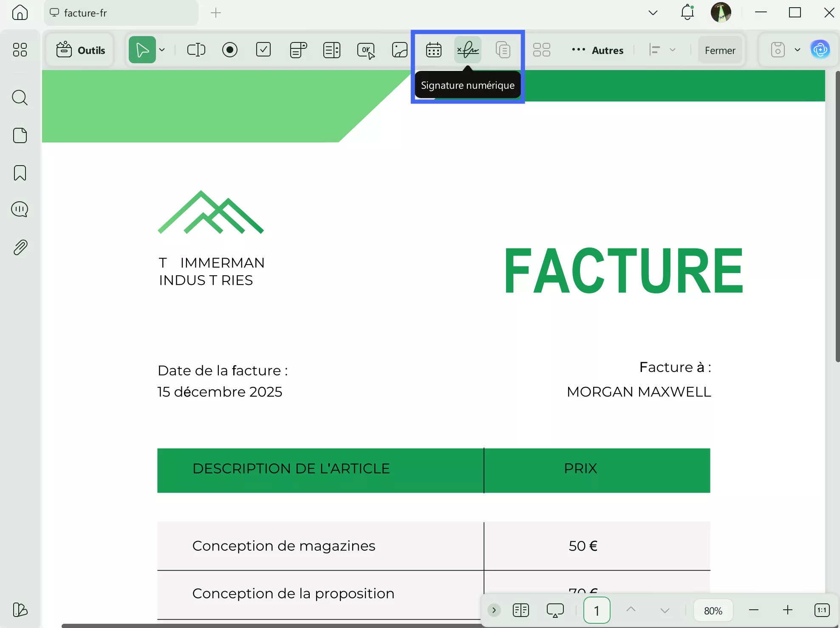Click the Fermer button
The width and height of the screenshot is (840, 628).
coord(720,50)
